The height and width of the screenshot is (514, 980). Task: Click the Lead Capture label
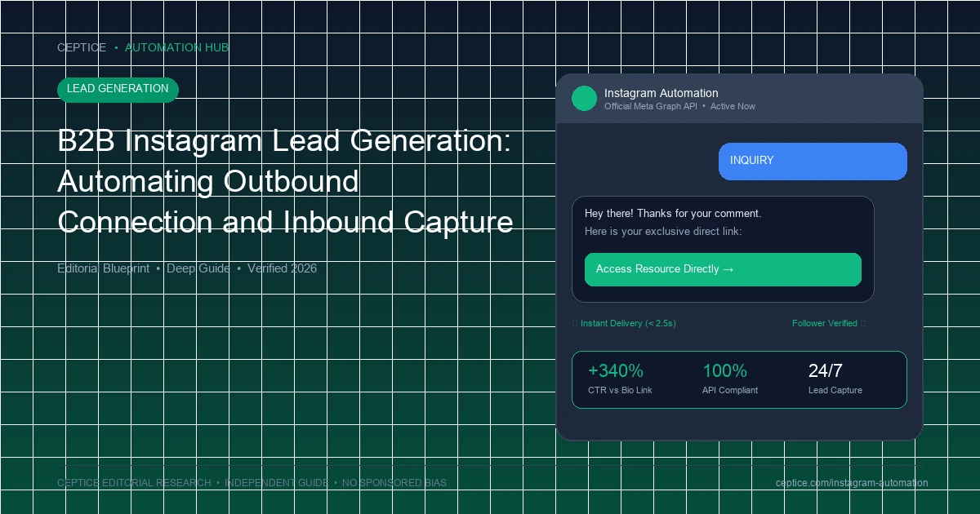[x=835, y=390]
